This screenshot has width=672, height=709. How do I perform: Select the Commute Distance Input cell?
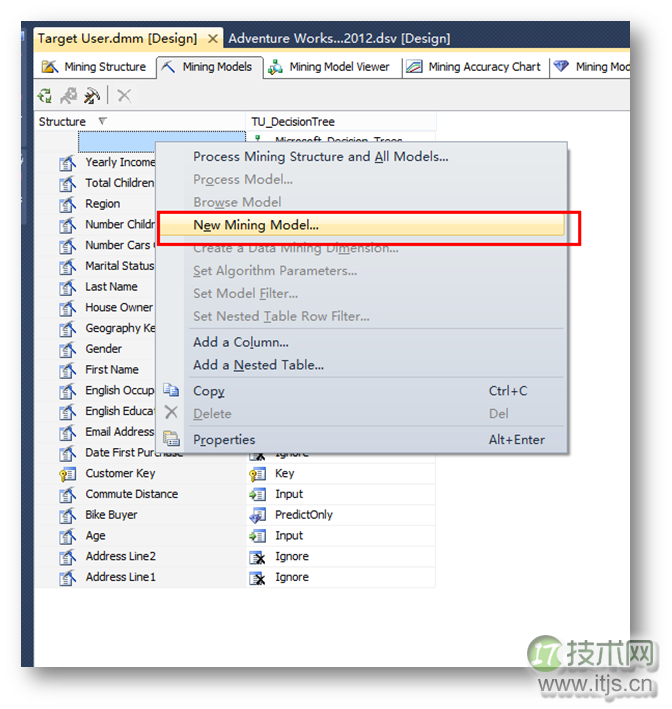[x=289, y=494]
